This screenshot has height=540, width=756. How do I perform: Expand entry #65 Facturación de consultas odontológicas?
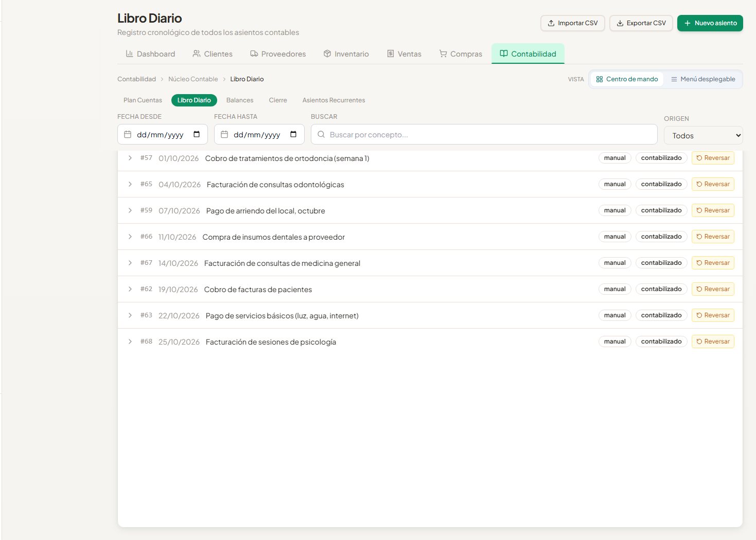point(130,184)
